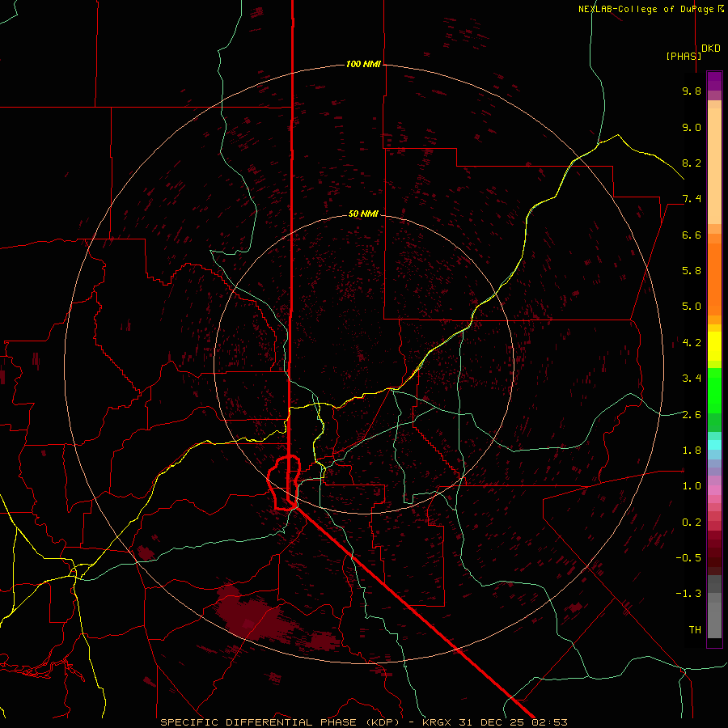728x728 pixels.
Task: Click the 3.4 value on the color scale
Action: pyautogui.click(x=692, y=379)
